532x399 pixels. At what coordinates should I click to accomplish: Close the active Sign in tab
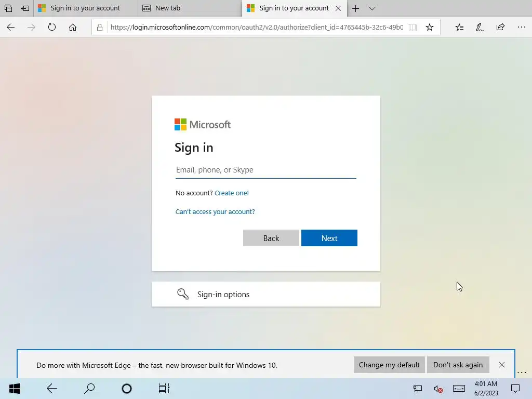[x=338, y=8]
